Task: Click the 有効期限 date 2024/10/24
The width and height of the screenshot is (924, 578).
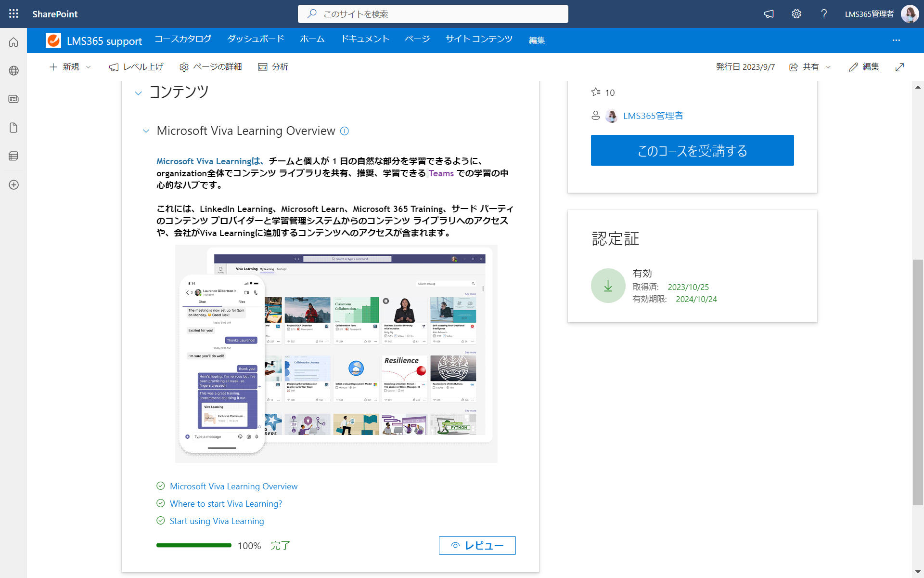Action: [x=696, y=299]
